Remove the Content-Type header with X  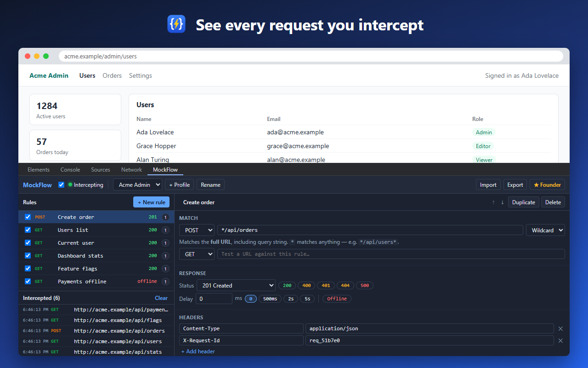560,328
